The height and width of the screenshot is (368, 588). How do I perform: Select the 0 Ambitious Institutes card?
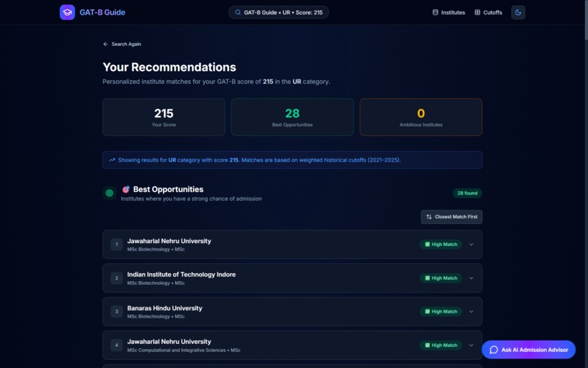point(421,117)
